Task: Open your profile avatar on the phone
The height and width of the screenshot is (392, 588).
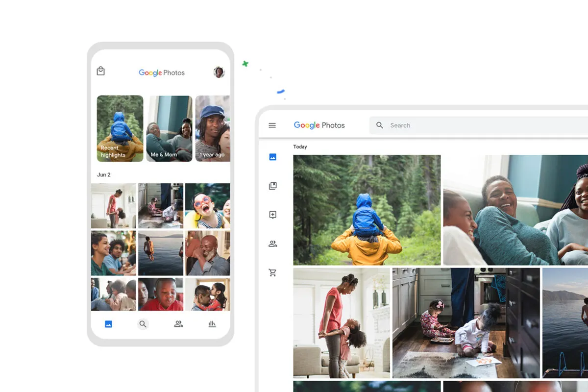Action: click(219, 72)
